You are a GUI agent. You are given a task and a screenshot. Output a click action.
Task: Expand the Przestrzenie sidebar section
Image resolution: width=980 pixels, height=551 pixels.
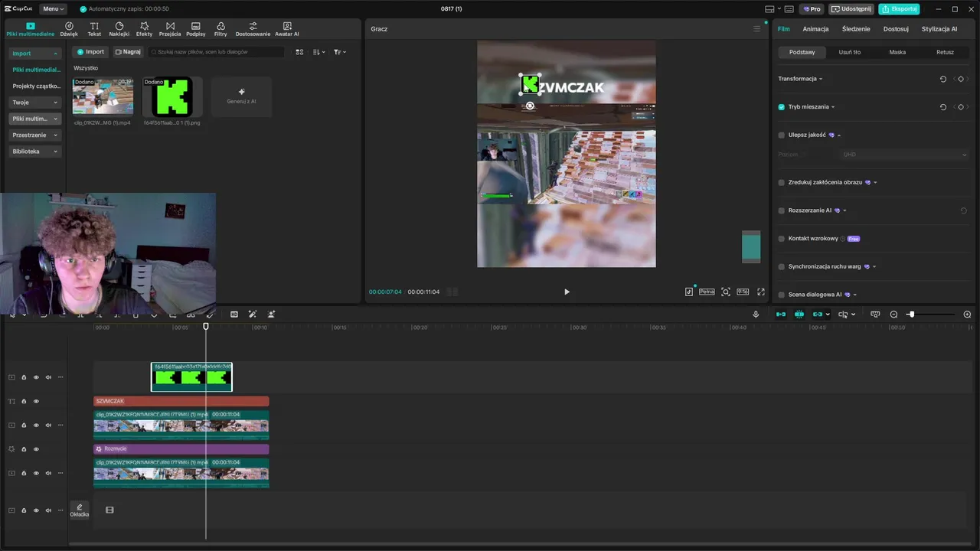click(35, 135)
